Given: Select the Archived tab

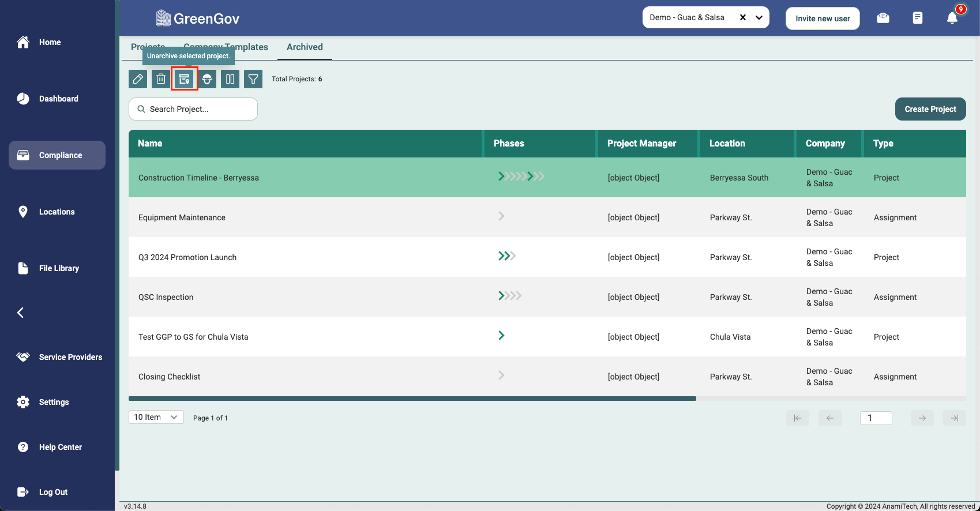Looking at the screenshot, I should [305, 47].
